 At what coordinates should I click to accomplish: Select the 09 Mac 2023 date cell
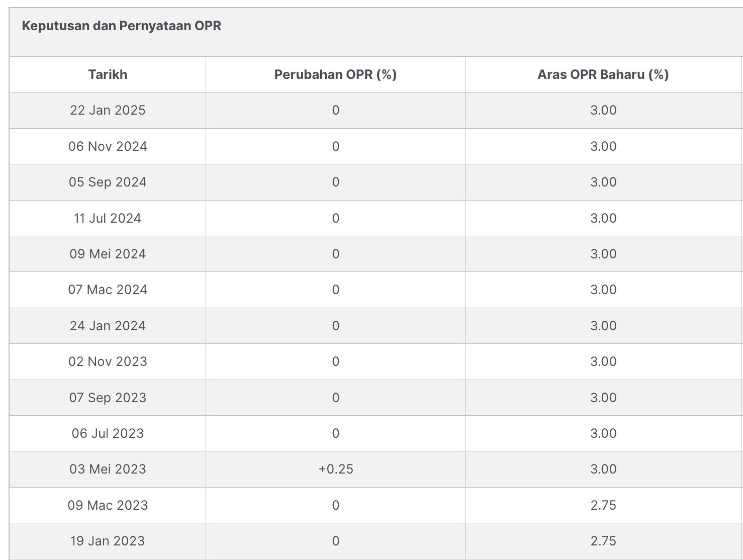click(108, 505)
